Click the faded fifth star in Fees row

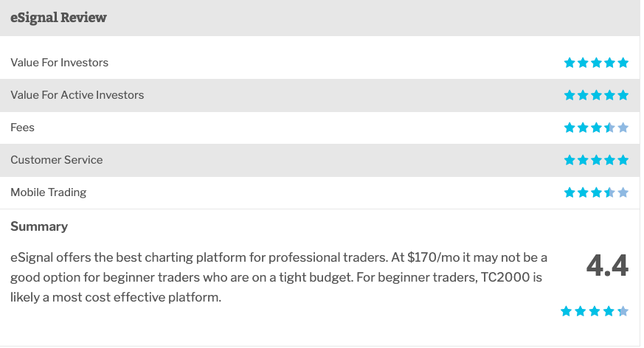click(623, 128)
